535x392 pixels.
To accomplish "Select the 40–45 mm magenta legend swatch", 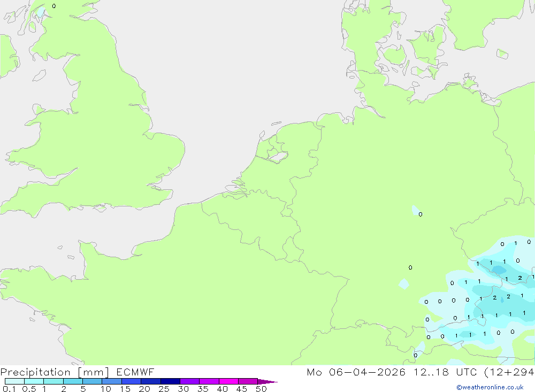I will click(x=228, y=381).
